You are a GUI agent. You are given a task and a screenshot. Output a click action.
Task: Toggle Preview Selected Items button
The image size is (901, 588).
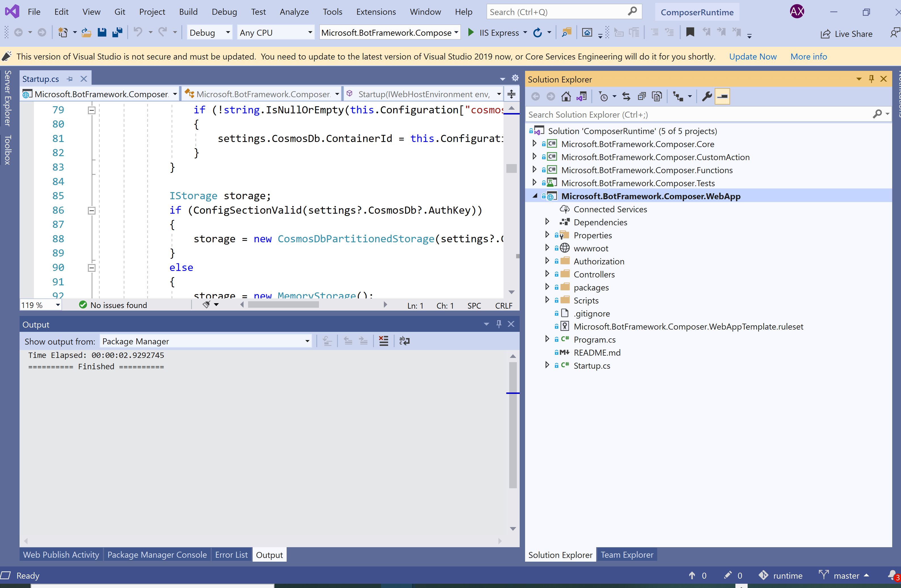tap(722, 96)
